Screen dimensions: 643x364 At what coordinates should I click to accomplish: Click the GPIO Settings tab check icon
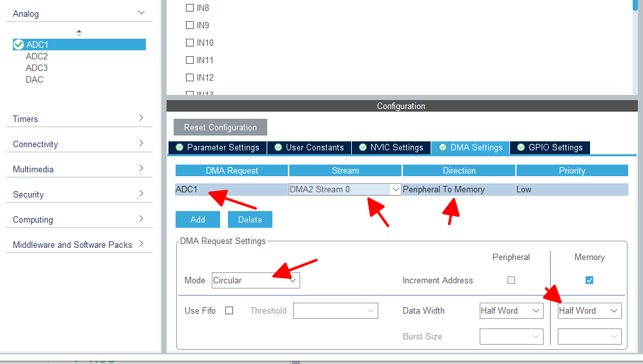point(521,147)
